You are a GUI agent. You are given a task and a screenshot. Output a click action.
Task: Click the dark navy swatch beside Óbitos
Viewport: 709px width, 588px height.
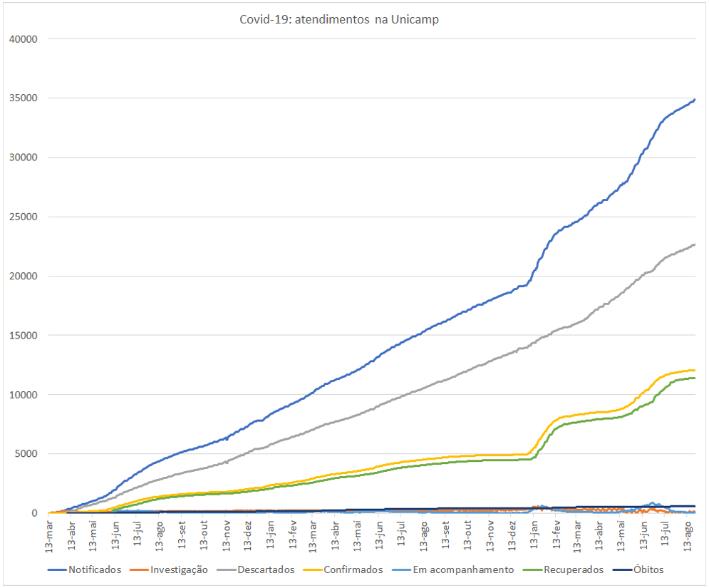(623, 569)
